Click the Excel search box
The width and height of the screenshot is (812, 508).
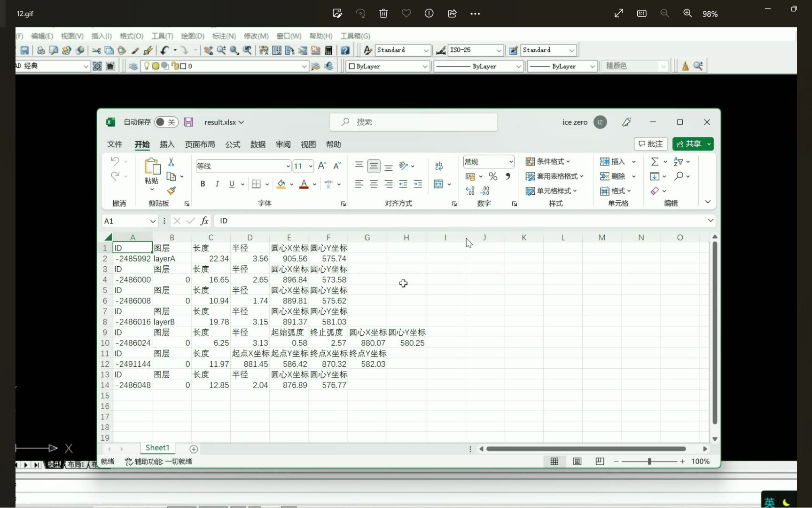[414, 122]
